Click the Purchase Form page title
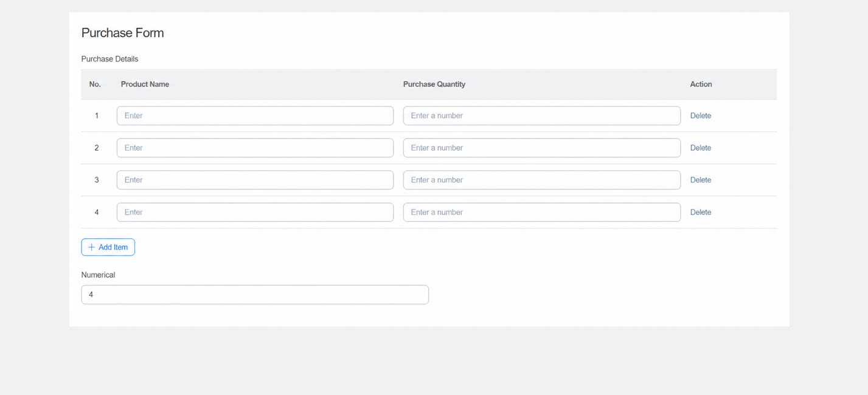868x395 pixels. click(x=123, y=33)
